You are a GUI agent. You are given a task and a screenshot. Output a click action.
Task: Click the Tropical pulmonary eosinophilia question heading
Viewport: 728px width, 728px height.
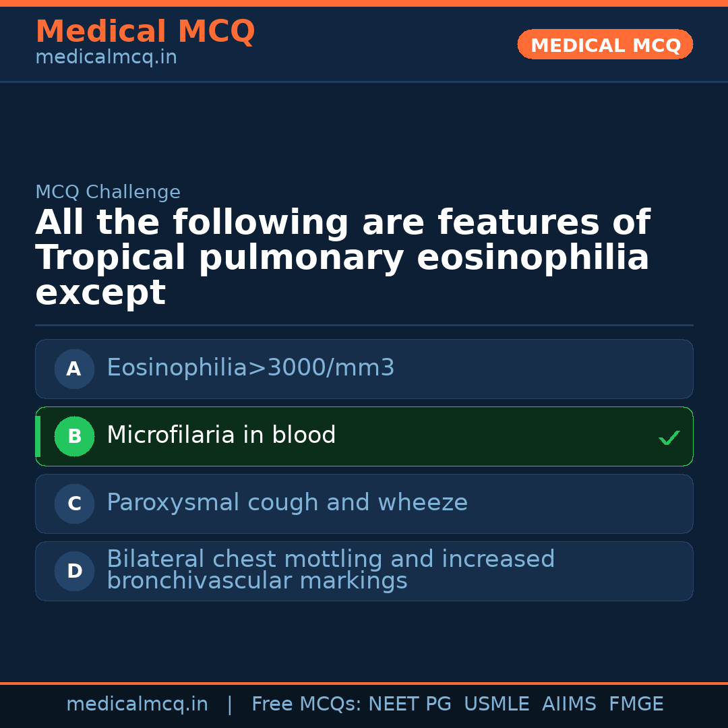tap(342, 257)
